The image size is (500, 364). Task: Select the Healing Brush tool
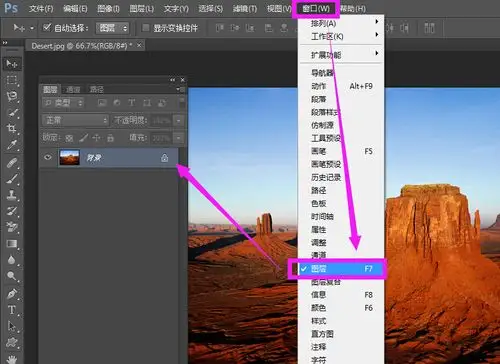pyautogui.click(x=12, y=163)
